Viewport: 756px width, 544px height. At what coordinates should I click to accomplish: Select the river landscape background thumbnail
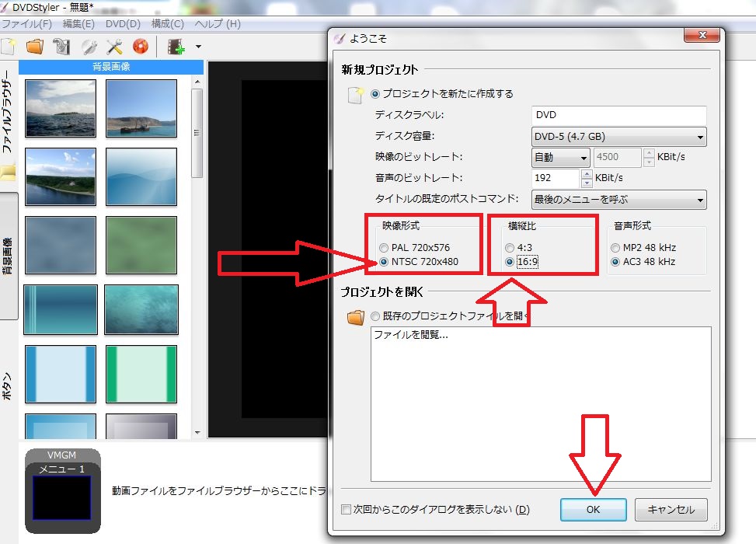(61, 176)
